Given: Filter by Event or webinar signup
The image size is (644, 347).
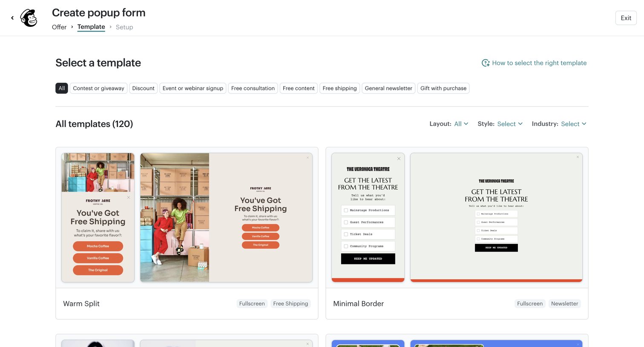Looking at the screenshot, I should [193, 88].
